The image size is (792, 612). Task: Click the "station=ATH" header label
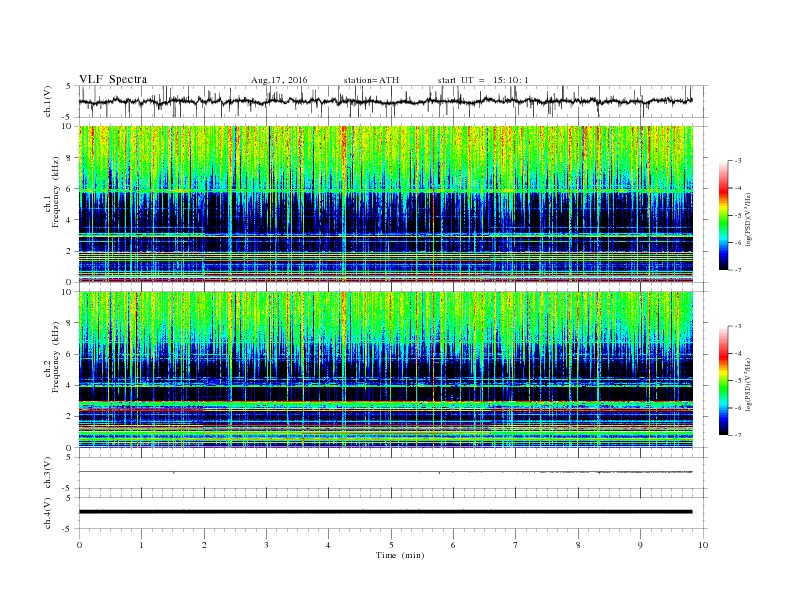point(371,80)
